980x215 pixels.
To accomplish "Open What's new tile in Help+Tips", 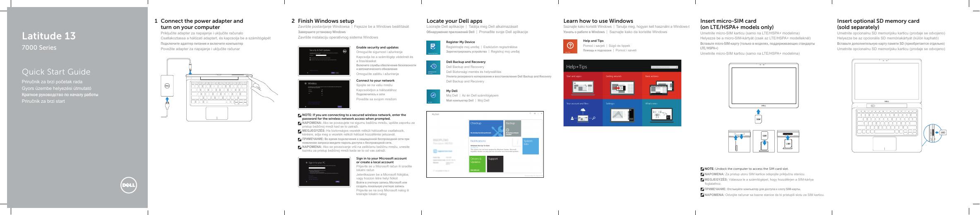I will [x=661, y=113].
